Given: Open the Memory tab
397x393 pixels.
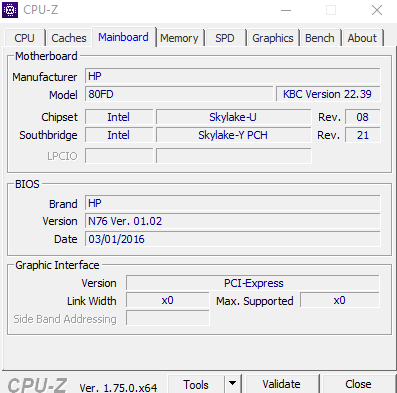Looking at the screenshot, I should coord(179,38).
